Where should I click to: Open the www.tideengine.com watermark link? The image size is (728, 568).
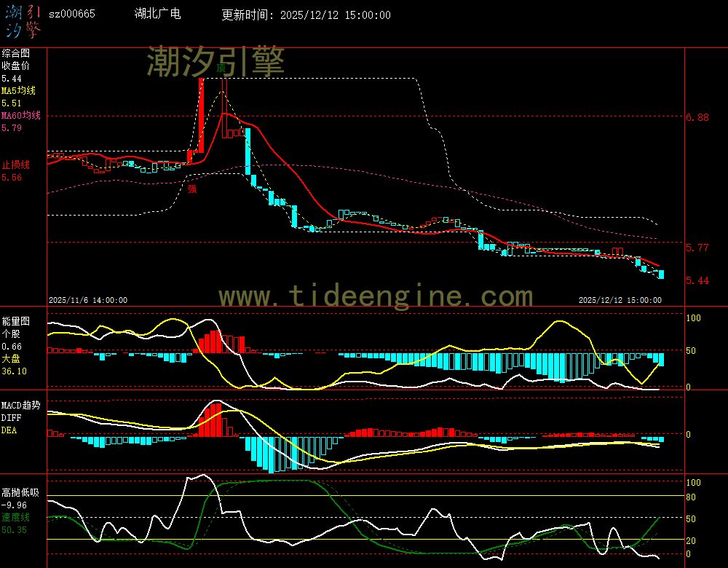[x=376, y=296]
